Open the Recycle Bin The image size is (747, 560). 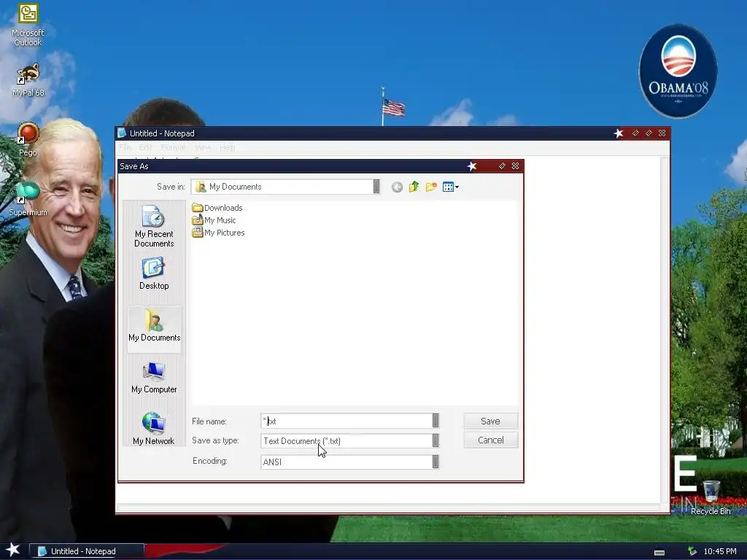pyautogui.click(x=711, y=497)
